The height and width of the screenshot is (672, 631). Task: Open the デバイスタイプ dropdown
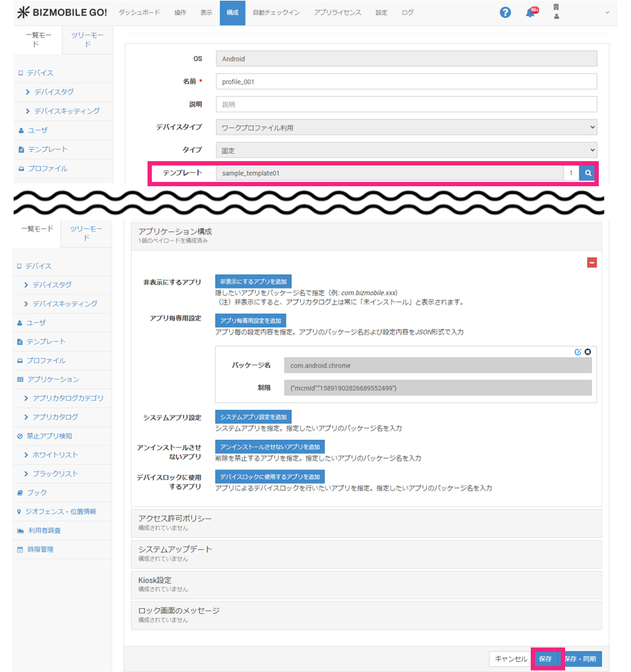click(x=406, y=128)
